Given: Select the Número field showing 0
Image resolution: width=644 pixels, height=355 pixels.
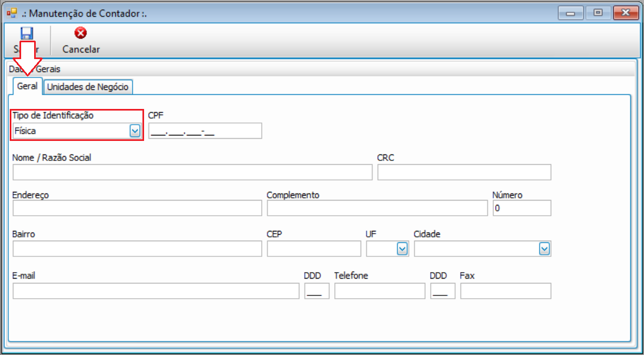Looking at the screenshot, I should (522, 208).
